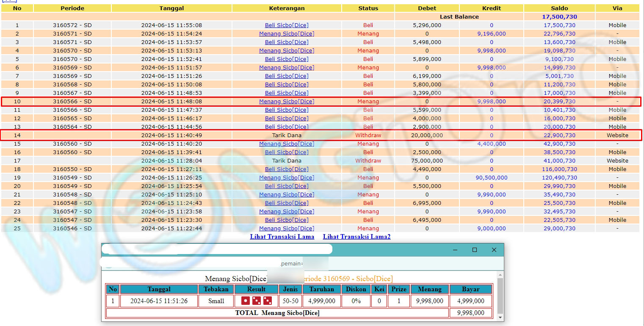
Task: Open Lihat Transaksi Lama2 link
Action: 357,237
